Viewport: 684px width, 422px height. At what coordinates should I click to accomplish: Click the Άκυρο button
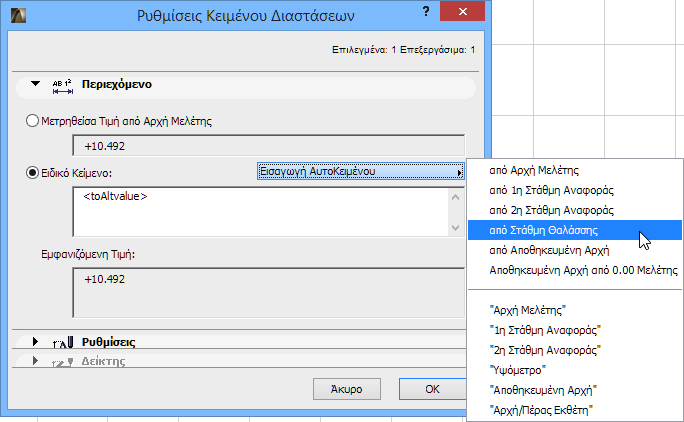347,389
